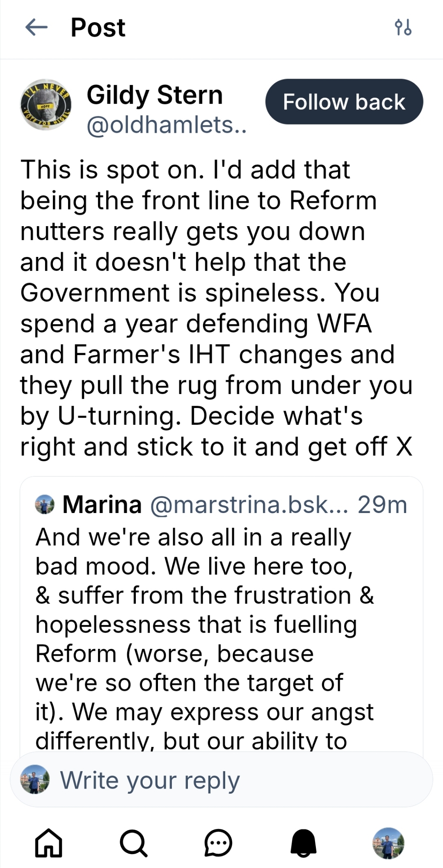
Task: Open Chat messages from the bottom bar
Action: coord(218,843)
